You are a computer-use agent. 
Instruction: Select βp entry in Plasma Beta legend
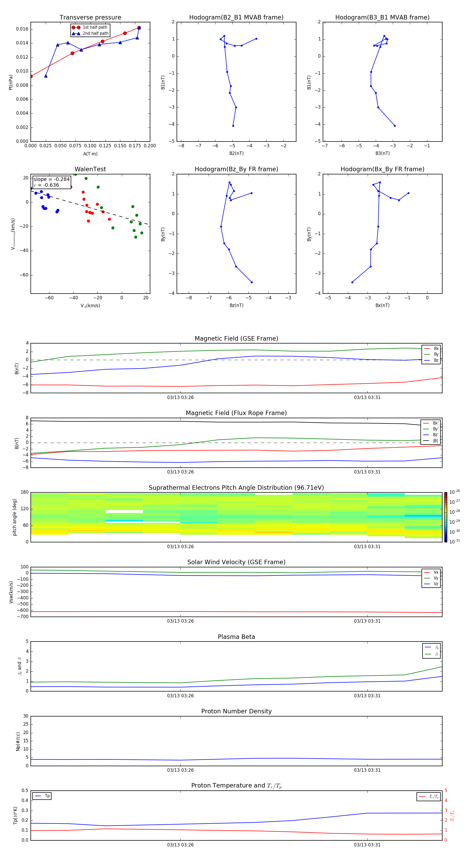click(x=431, y=647)
